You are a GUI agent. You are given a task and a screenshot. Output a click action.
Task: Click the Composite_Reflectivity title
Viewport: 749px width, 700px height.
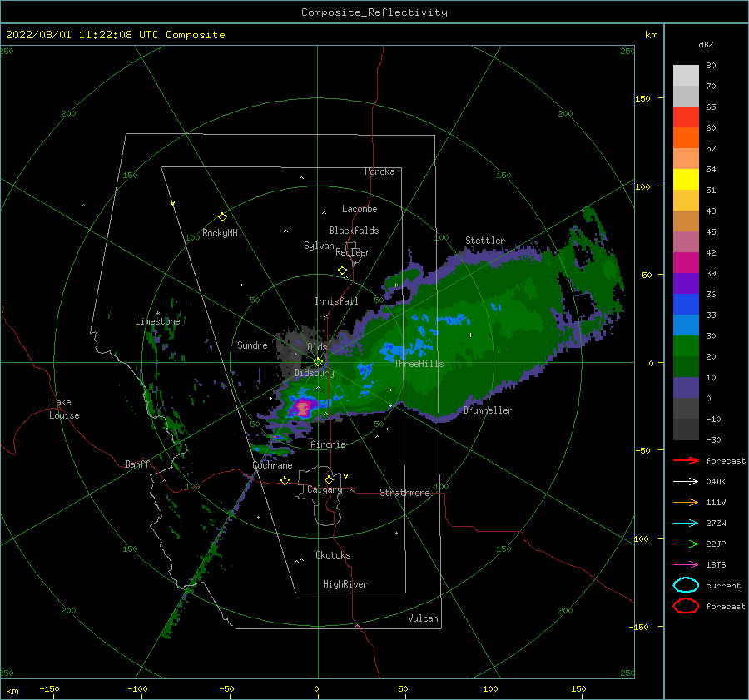[x=374, y=12]
